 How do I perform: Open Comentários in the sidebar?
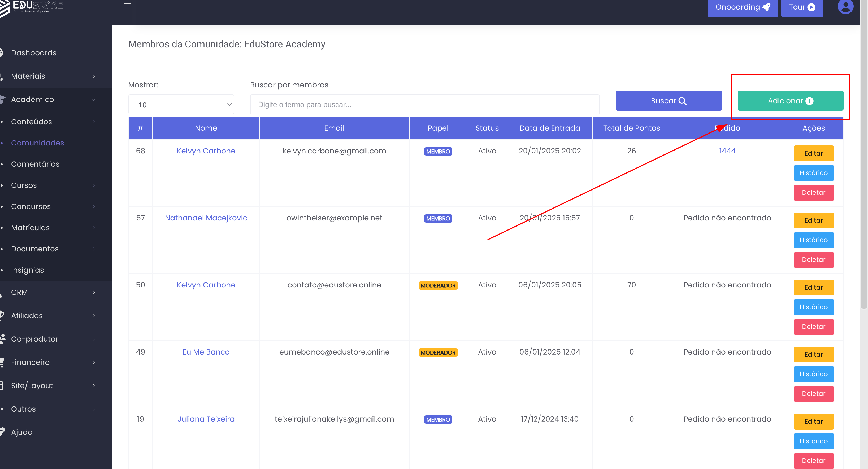[x=35, y=164]
